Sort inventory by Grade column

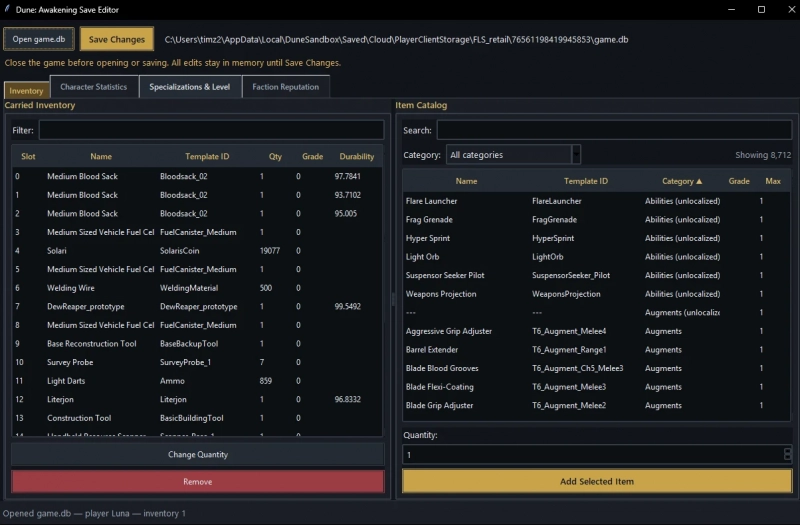click(312, 157)
